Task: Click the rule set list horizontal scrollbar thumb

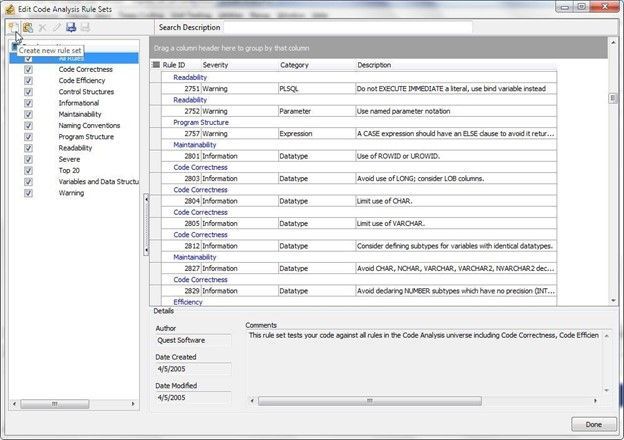Action: [x=55, y=404]
